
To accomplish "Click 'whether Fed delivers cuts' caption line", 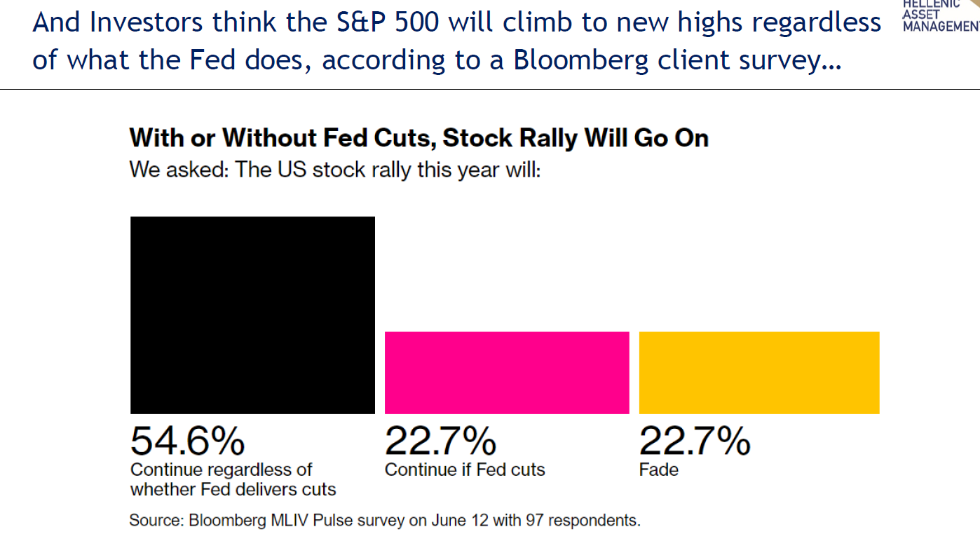I will point(233,489).
